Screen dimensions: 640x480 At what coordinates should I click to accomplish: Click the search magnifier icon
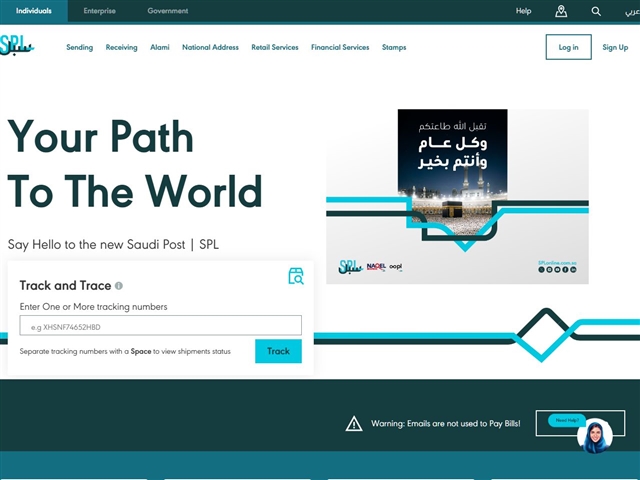(x=596, y=11)
